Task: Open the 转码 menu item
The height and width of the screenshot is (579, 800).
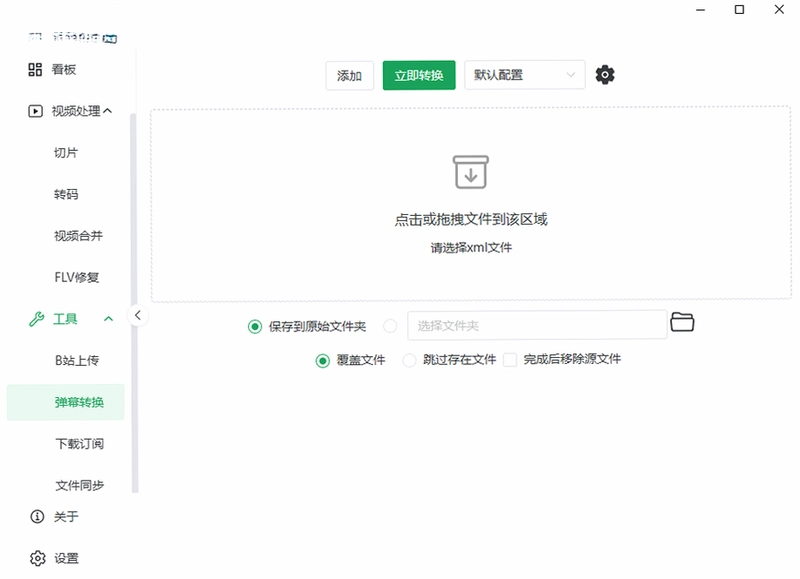Action: point(66,194)
